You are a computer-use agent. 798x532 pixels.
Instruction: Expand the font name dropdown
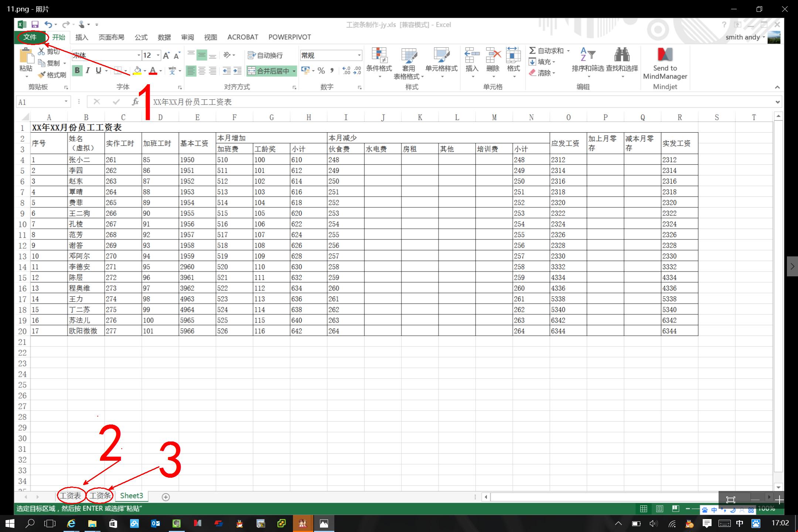click(139, 55)
